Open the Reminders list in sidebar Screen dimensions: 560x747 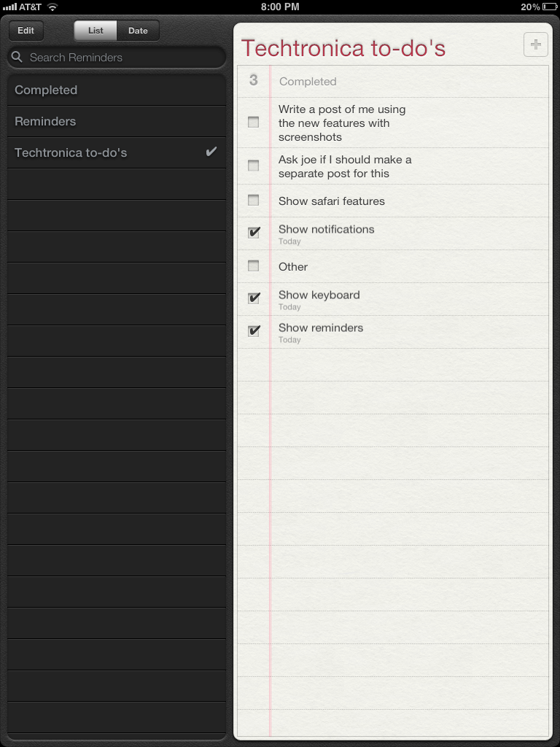pos(45,121)
